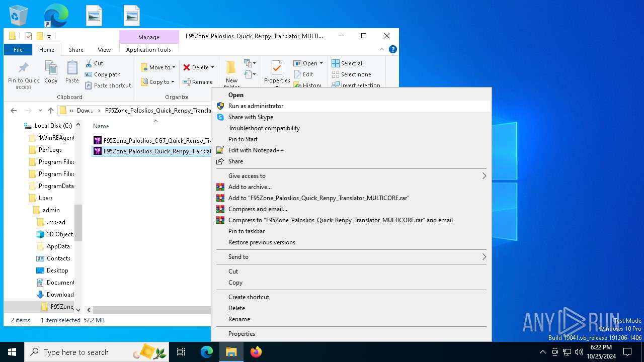Viewport: 644px width, 362px height.
Task: Open the ribbon Open dropdown arrow
Action: click(321, 63)
